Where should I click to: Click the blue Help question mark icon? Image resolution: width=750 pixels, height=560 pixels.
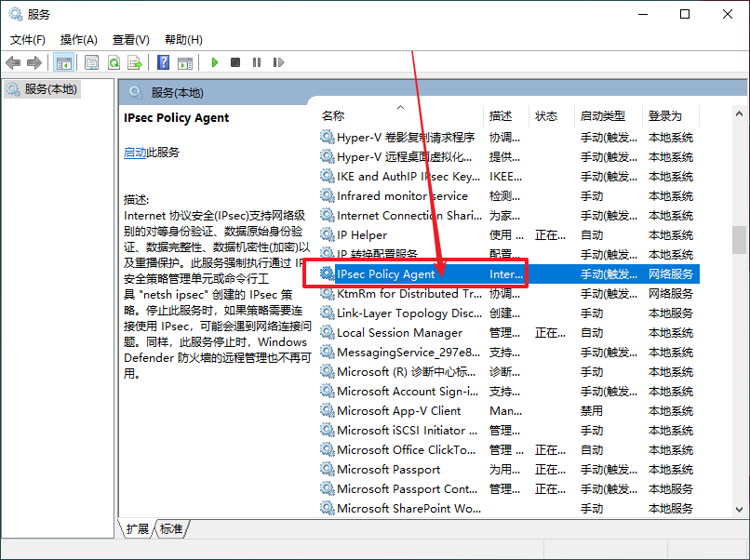click(x=163, y=62)
